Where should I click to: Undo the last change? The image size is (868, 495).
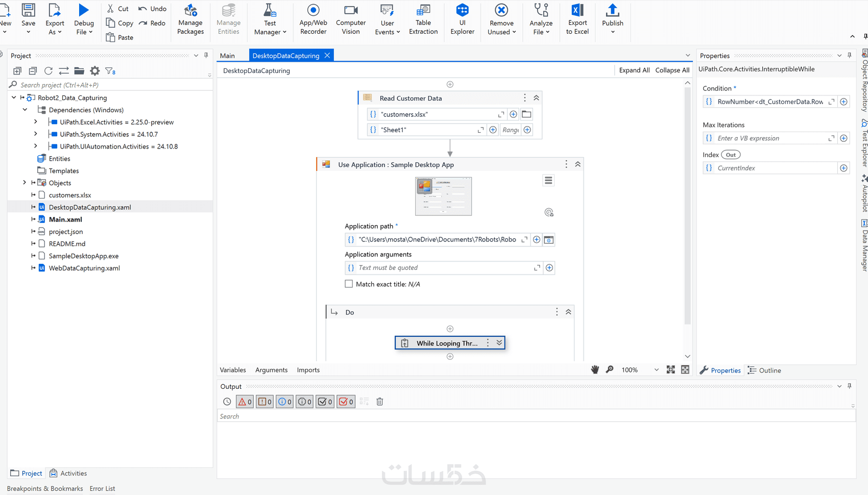(x=153, y=9)
